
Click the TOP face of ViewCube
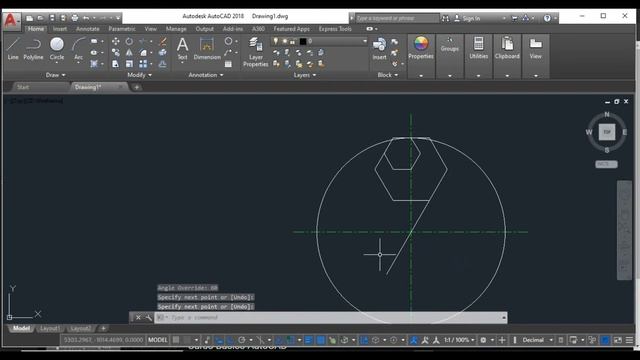point(607,132)
